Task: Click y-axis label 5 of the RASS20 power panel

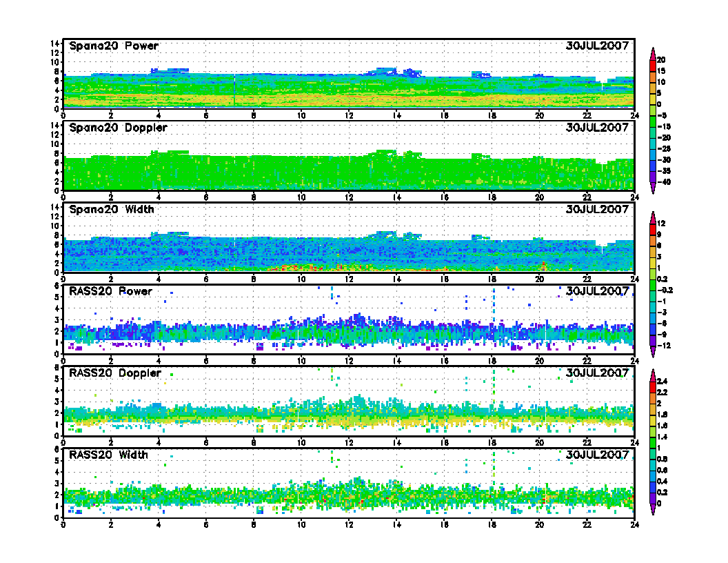Action: [58, 297]
